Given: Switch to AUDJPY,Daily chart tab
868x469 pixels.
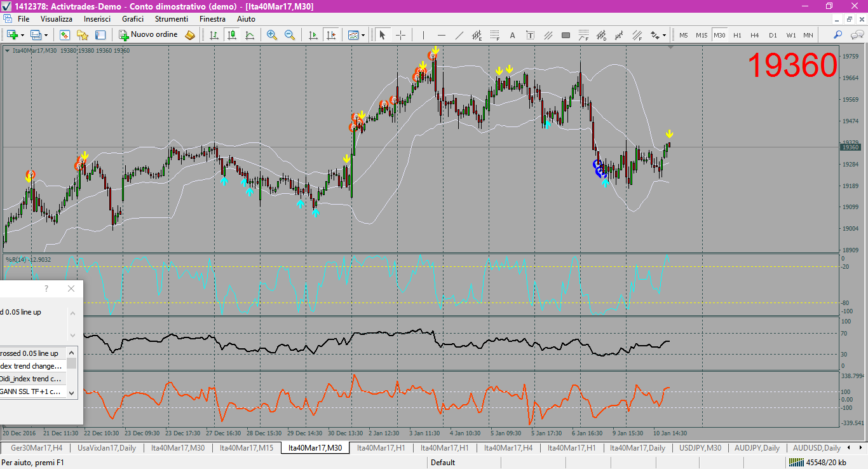Looking at the screenshot, I should tap(757, 448).
